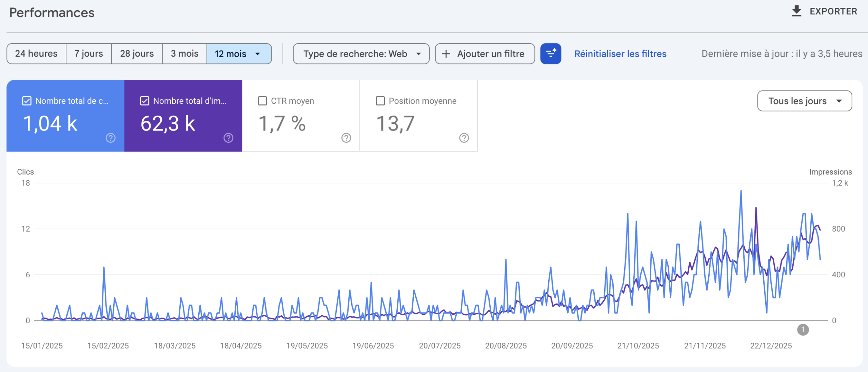Disable Nombre total d'impressions metric

(x=144, y=100)
